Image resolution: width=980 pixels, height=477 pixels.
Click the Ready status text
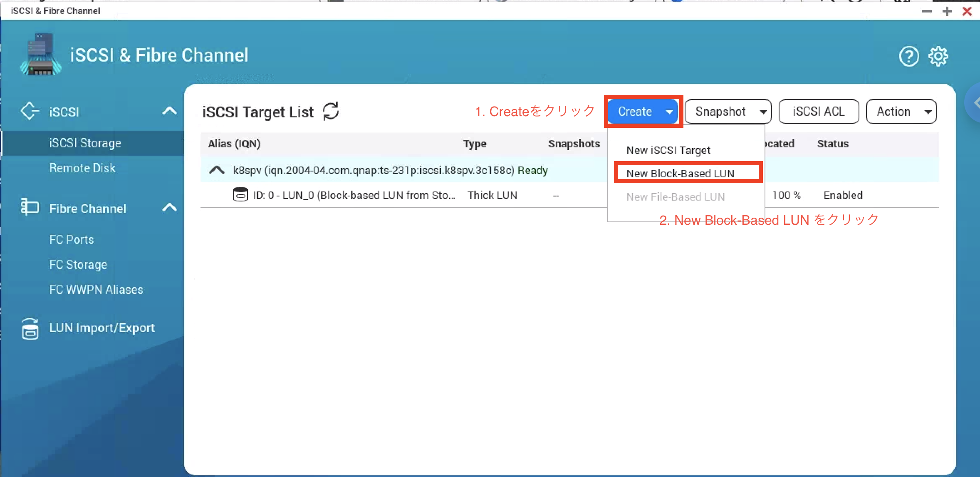point(533,170)
